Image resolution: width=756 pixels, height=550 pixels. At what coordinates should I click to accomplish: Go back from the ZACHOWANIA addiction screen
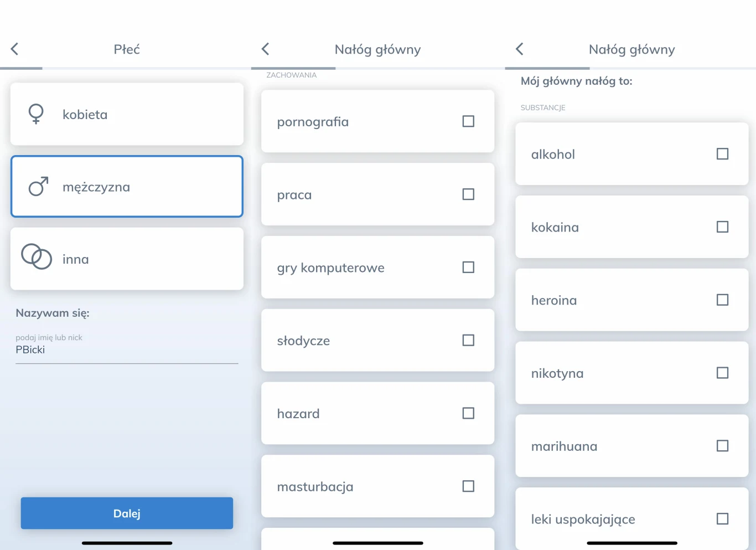pyautogui.click(x=266, y=49)
